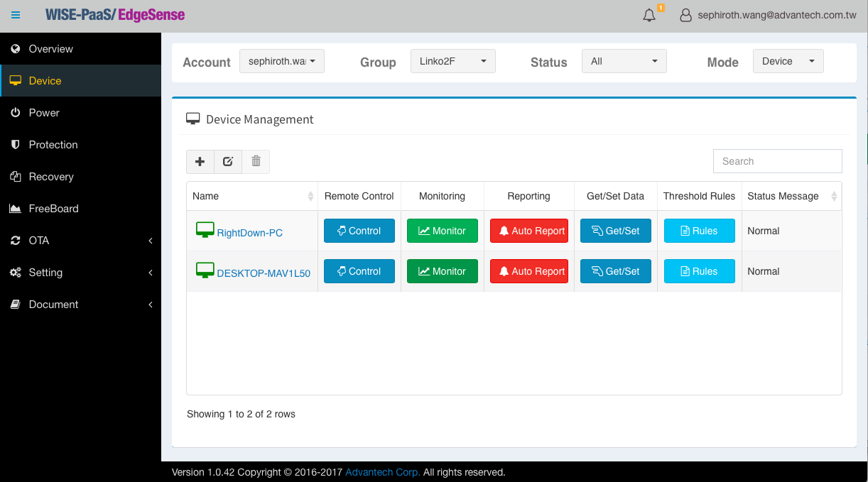Open device DESKTOP-MAV1L50
Image resolution: width=868 pixels, height=482 pixels.
(x=264, y=273)
